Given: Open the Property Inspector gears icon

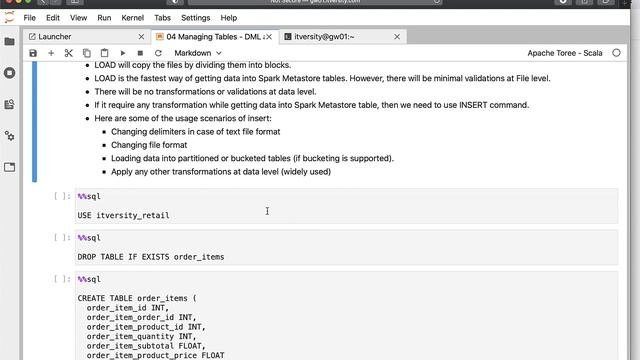Looking at the screenshot, I should click(9, 136).
